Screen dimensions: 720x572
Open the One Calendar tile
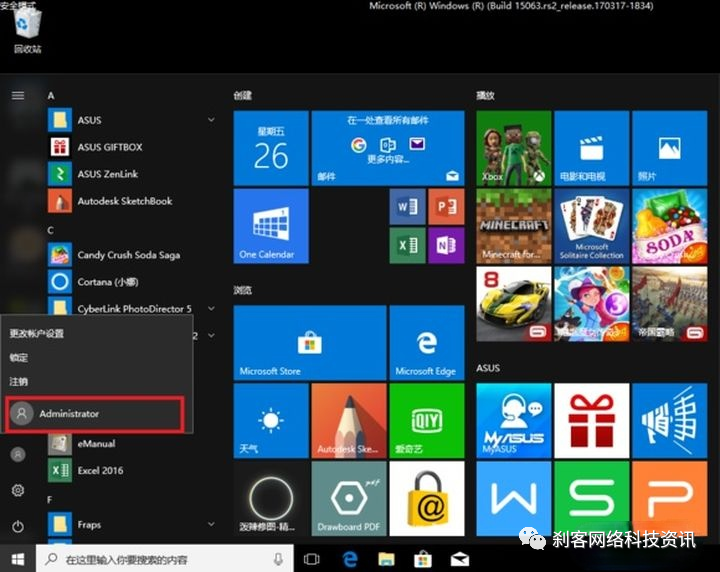pos(271,226)
